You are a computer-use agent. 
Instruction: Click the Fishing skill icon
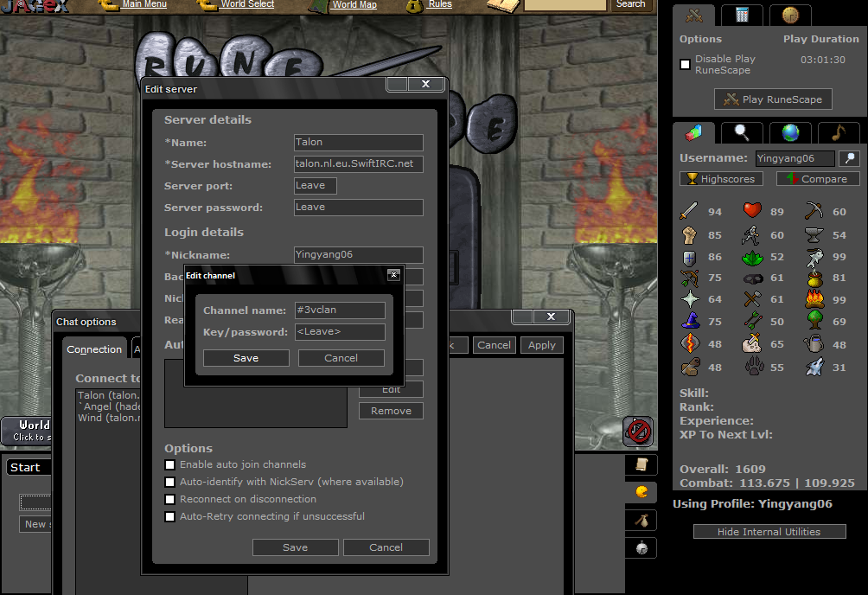tap(814, 257)
